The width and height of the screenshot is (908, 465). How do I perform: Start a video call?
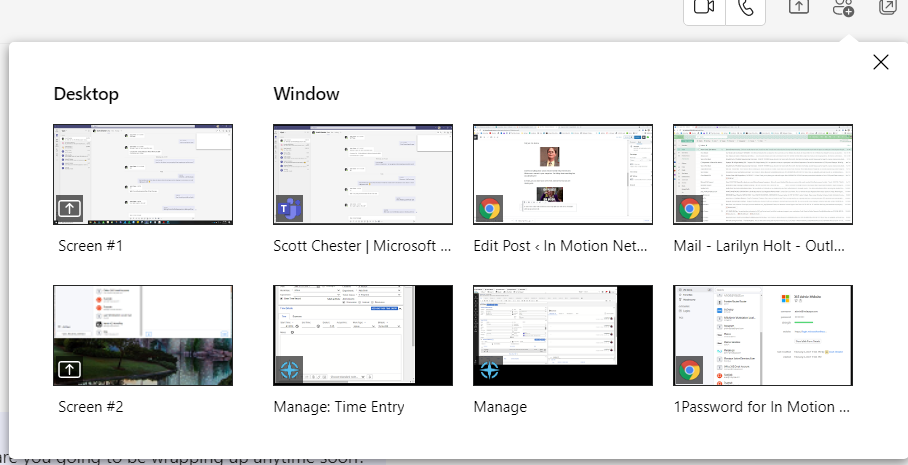click(704, 8)
